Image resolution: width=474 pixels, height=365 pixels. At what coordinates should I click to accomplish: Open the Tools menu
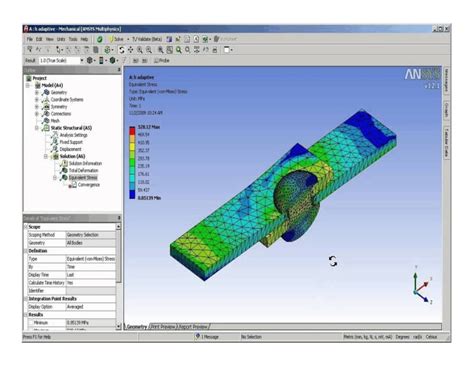pyautogui.click(x=73, y=39)
